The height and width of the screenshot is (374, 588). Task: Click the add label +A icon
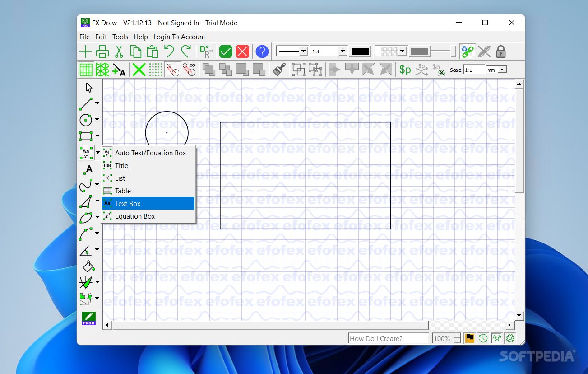(119, 70)
